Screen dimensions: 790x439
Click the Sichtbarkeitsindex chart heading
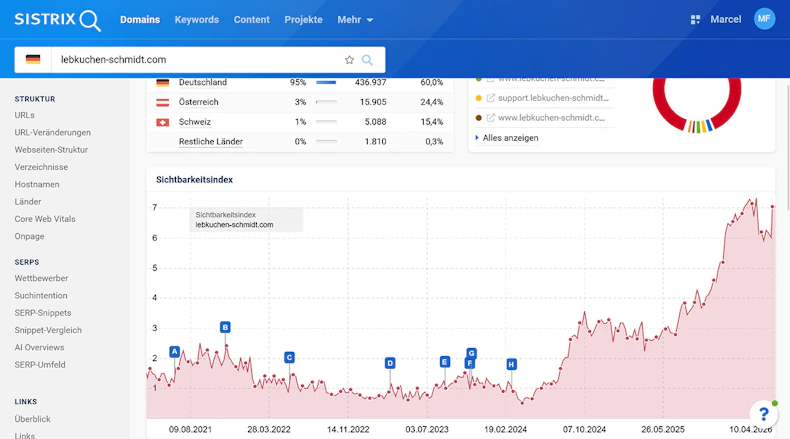[194, 180]
